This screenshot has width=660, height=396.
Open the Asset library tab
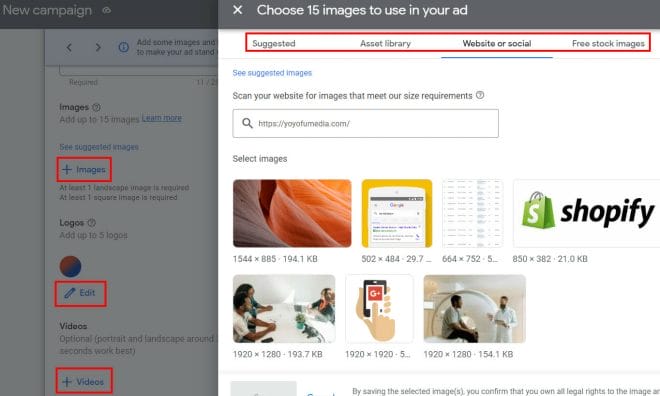[x=385, y=43]
